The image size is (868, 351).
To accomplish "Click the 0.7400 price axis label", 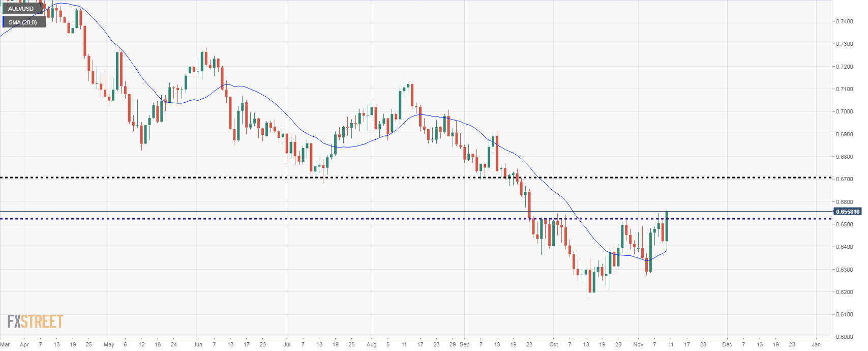I will click(845, 21).
